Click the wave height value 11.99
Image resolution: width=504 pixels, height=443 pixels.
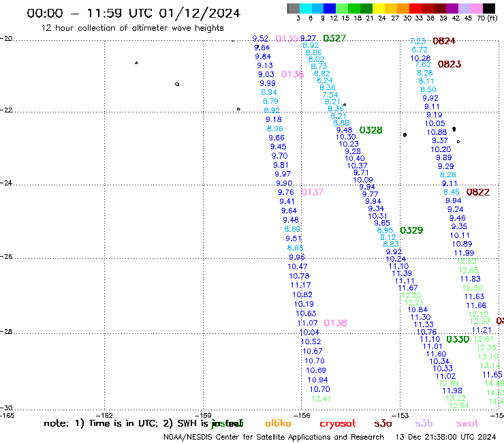pyautogui.click(x=464, y=253)
